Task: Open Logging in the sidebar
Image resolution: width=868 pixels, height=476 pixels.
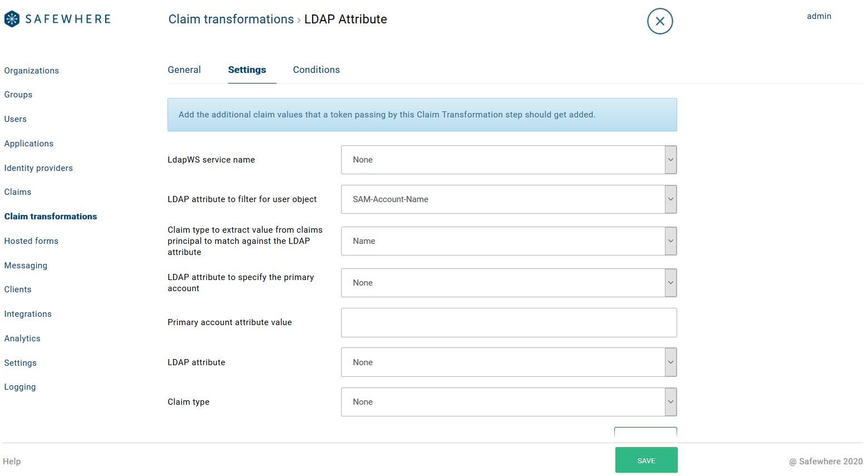Action: pos(20,387)
